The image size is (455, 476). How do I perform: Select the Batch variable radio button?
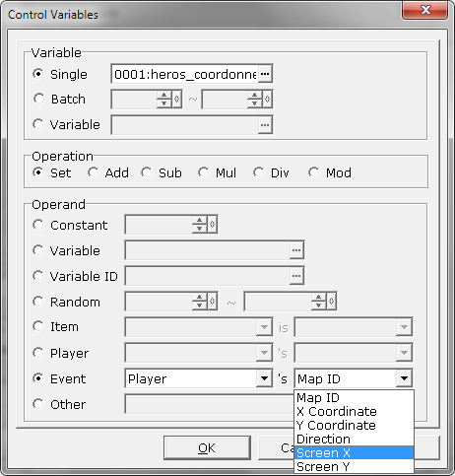click(x=38, y=99)
